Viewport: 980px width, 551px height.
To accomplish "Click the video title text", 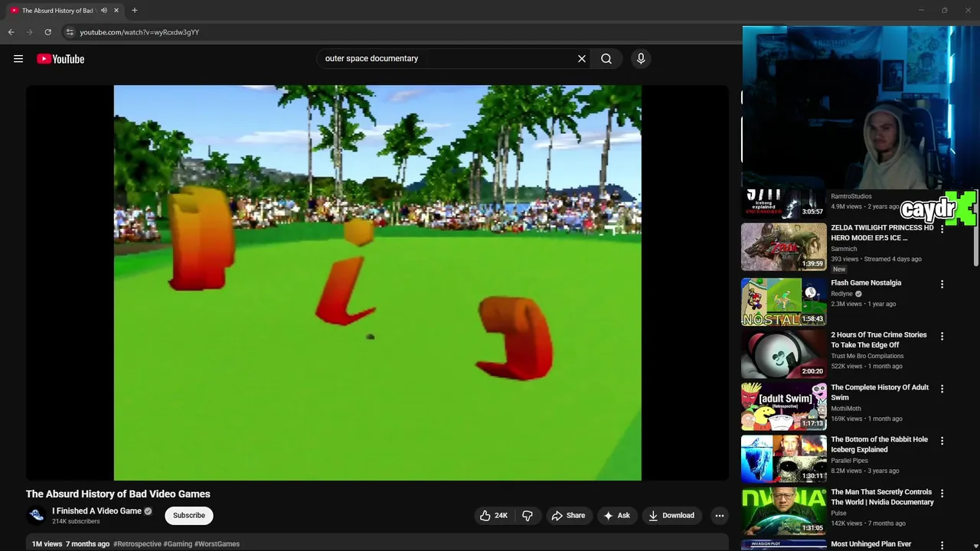I will coord(118,494).
